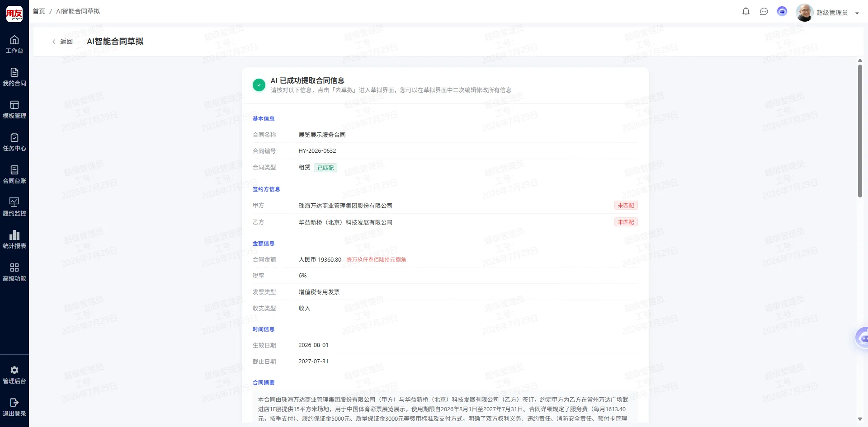Click the 时间信息 section heading

click(264, 329)
